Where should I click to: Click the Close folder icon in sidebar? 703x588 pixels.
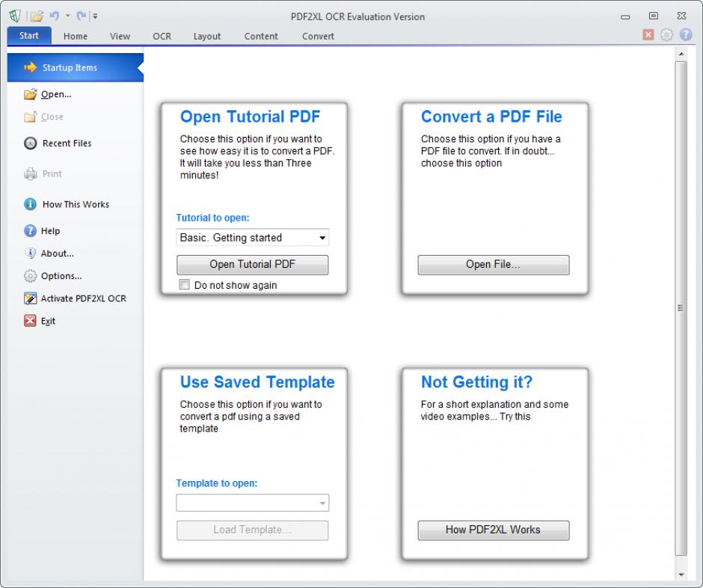(30, 117)
